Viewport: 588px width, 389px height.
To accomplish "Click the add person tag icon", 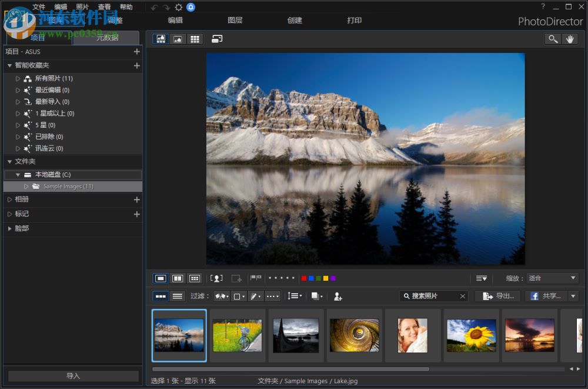I will 338,297.
